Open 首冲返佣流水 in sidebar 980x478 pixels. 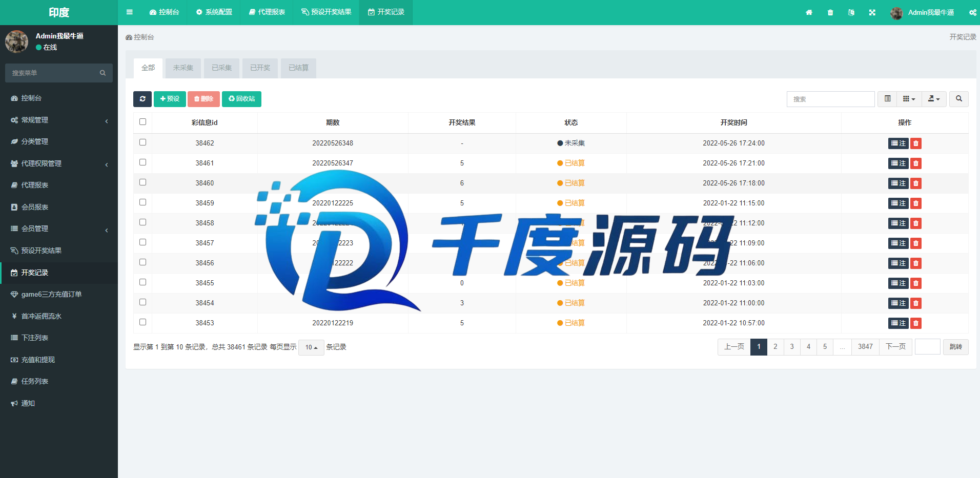(59, 316)
